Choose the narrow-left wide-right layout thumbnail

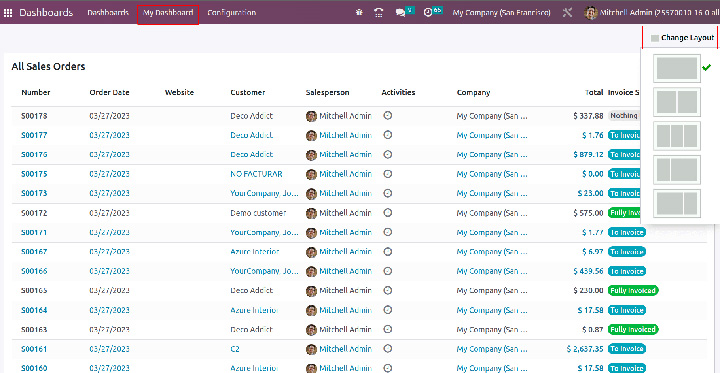point(677,170)
